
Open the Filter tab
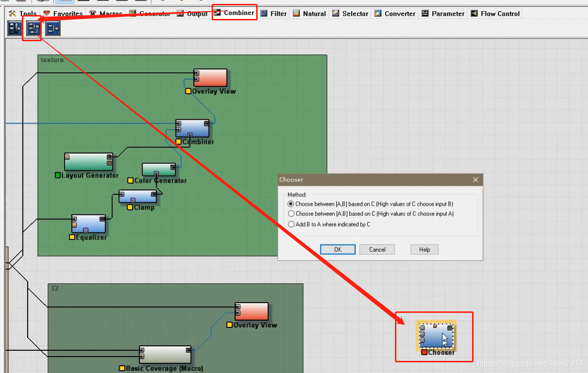(273, 14)
